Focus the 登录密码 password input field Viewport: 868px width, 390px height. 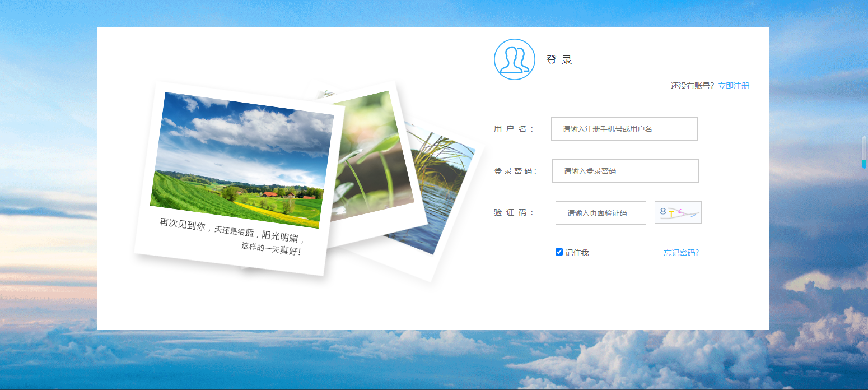pyautogui.click(x=624, y=170)
